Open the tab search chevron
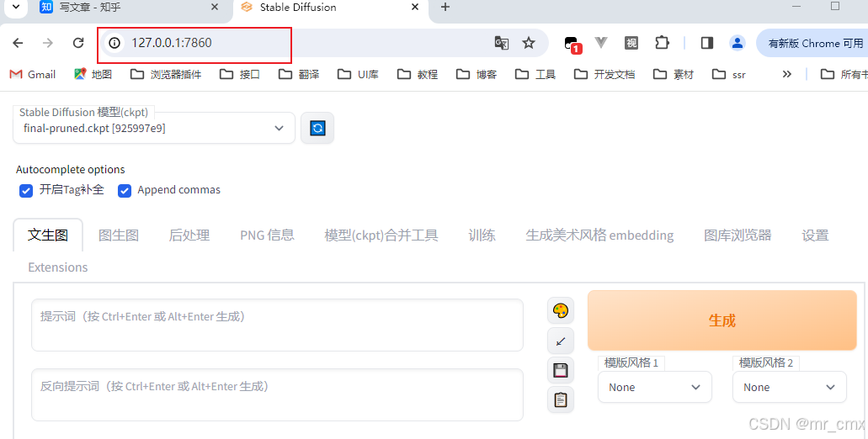868x439 pixels. coord(16,8)
